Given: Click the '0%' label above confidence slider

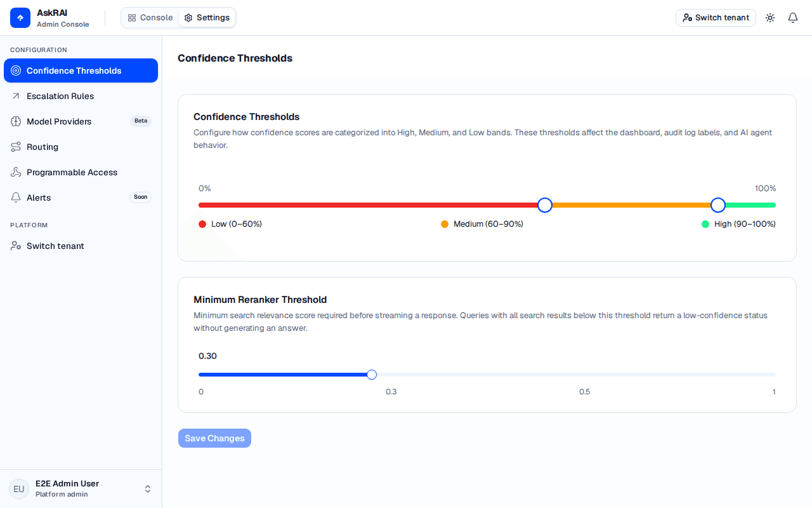Looking at the screenshot, I should pyautogui.click(x=205, y=189).
